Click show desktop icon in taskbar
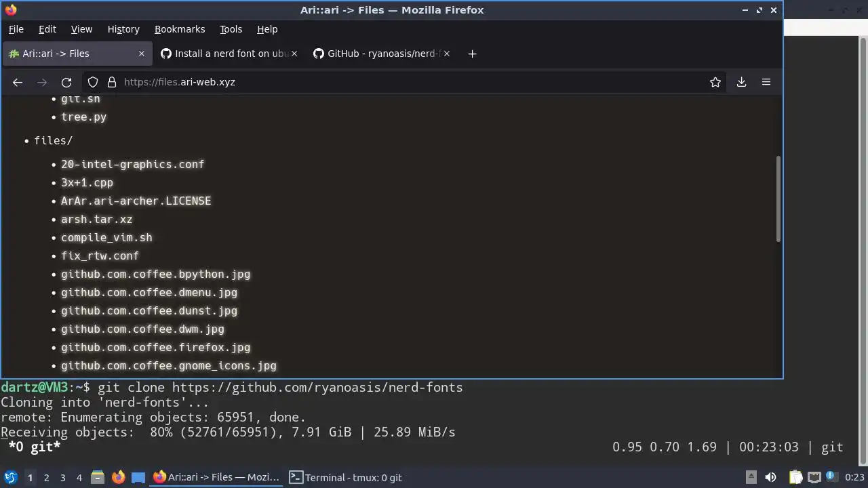This screenshot has width=868, height=488. [x=138, y=477]
